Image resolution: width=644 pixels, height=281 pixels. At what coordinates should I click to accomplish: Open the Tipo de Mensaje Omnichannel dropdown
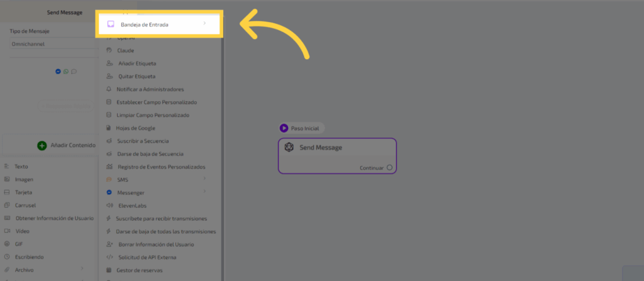[x=50, y=44]
